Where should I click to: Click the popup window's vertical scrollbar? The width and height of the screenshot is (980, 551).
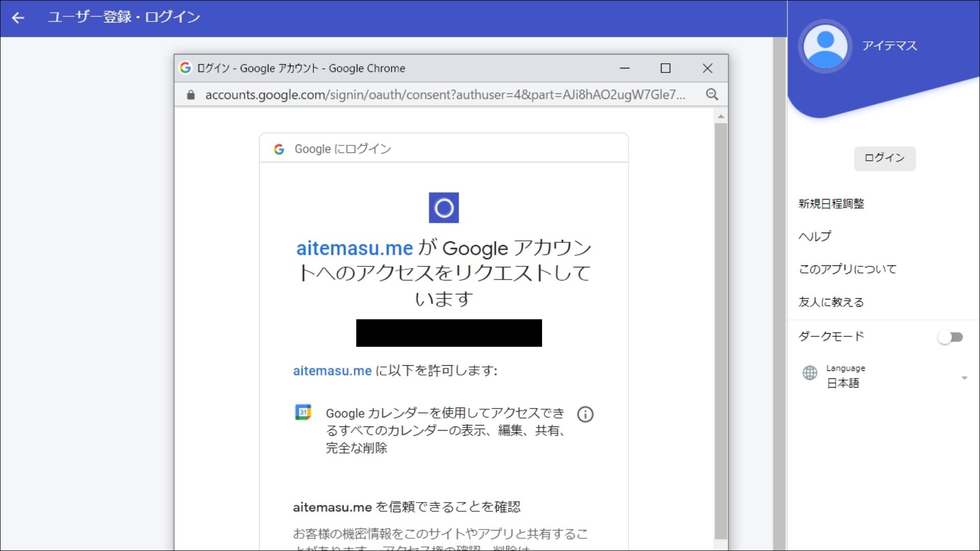[721, 306]
